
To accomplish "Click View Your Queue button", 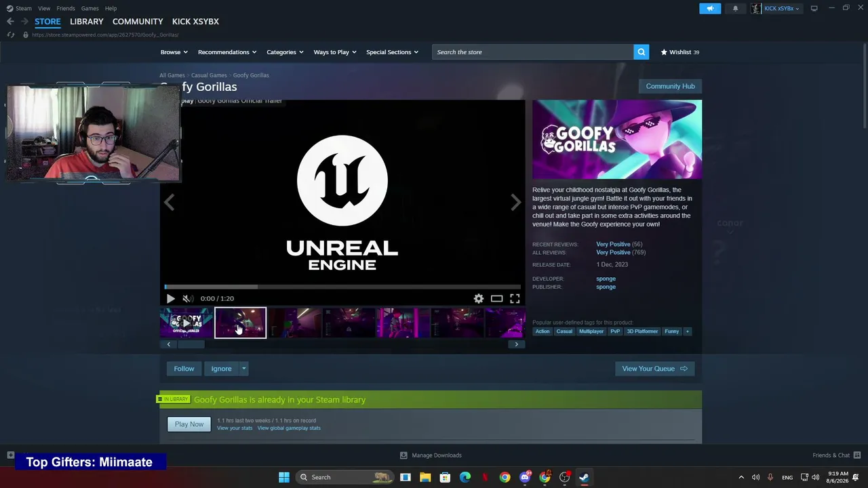I will click(654, 369).
